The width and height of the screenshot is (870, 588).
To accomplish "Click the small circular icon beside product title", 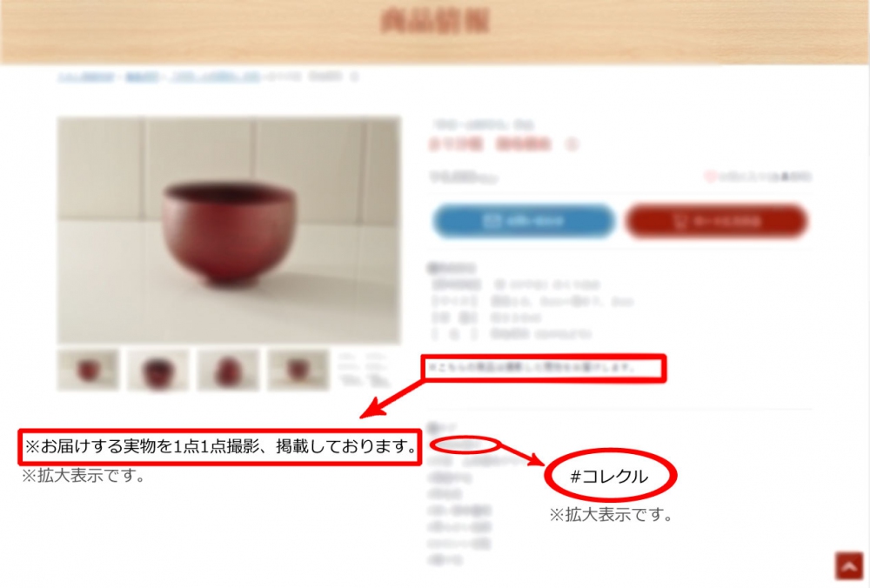I will [x=572, y=144].
